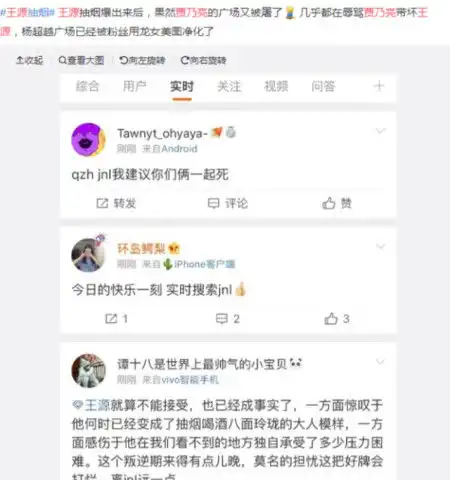Repost the Tawnyt_ohyaya- post via 转发
450x480 pixels.
116,203
